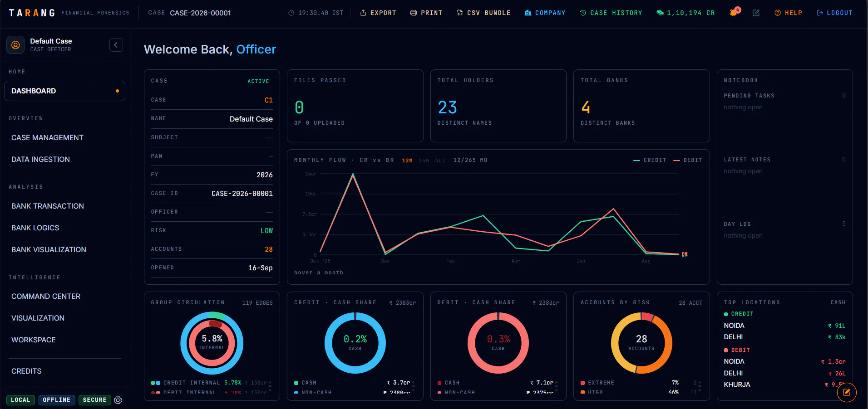The width and height of the screenshot is (868, 409).
Task: Toggle the Debit series in chart legend
Action: pyautogui.click(x=687, y=160)
